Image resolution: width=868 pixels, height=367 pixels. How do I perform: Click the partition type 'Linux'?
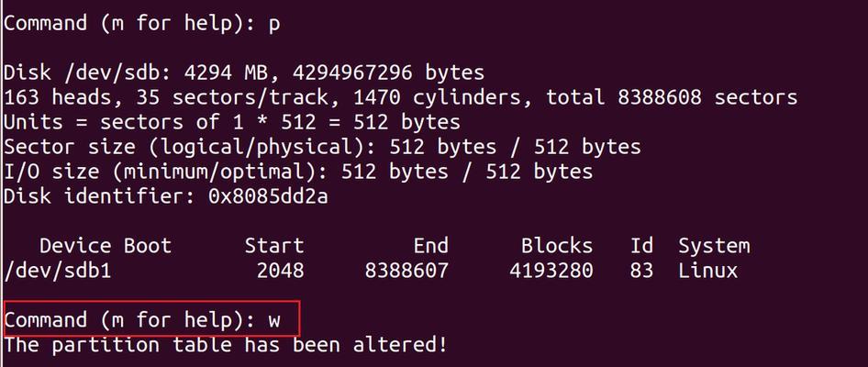point(708,270)
